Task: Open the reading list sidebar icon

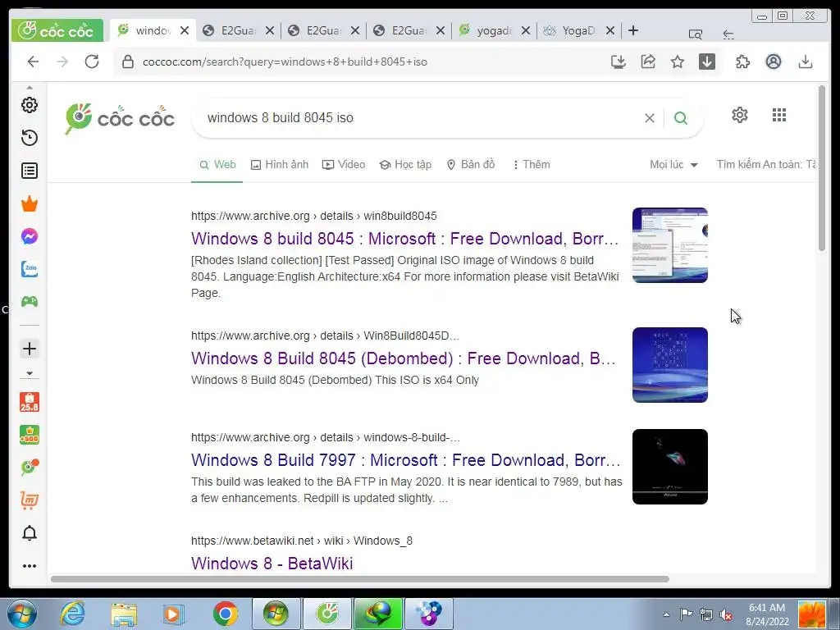Action: (30, 171)
